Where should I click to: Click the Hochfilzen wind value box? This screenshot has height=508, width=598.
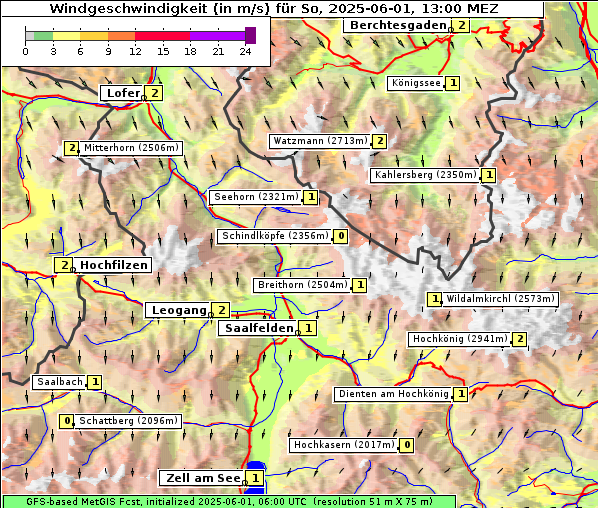(x=64, y=265)
